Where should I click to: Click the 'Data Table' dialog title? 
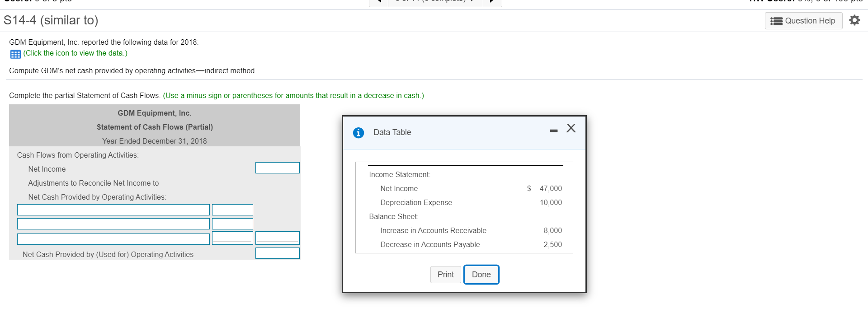click(392, 132)
